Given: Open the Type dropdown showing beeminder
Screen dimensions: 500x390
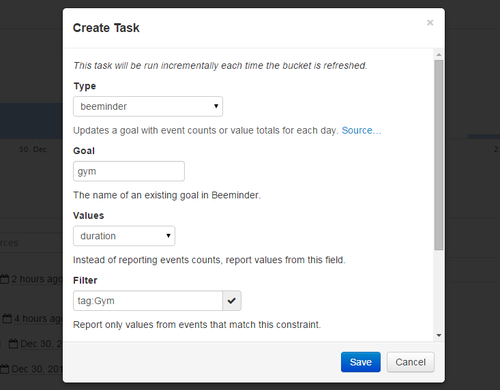Looking at the screenshot, I should point(148,107).
